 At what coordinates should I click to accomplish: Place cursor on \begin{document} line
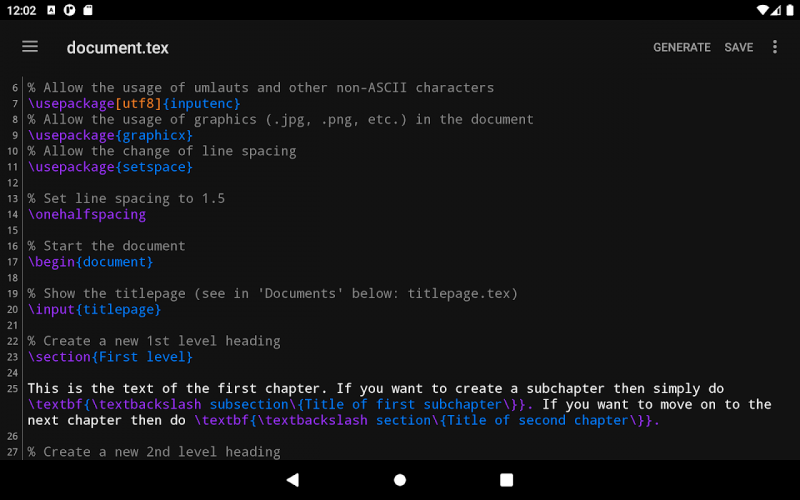pos(90,262)
